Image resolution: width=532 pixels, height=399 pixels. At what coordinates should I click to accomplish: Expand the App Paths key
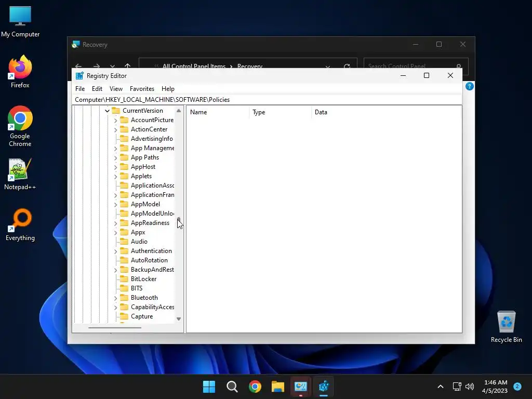tap(115, 158)
